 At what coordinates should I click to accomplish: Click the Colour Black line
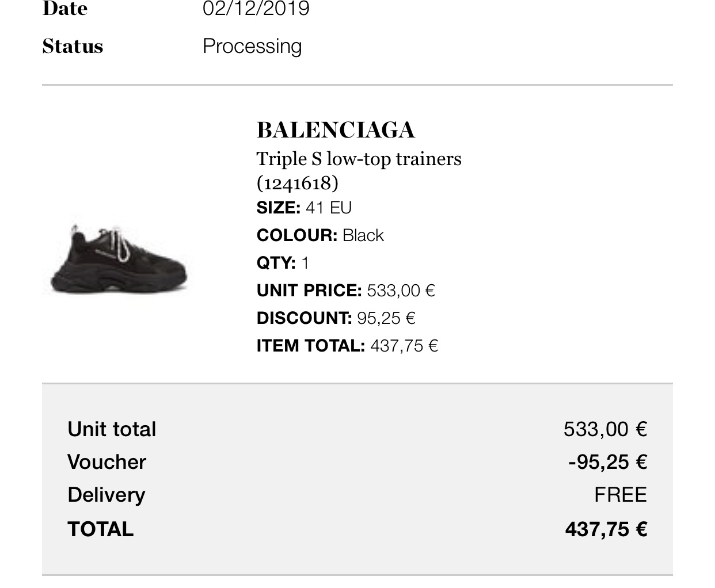[320, 235]
